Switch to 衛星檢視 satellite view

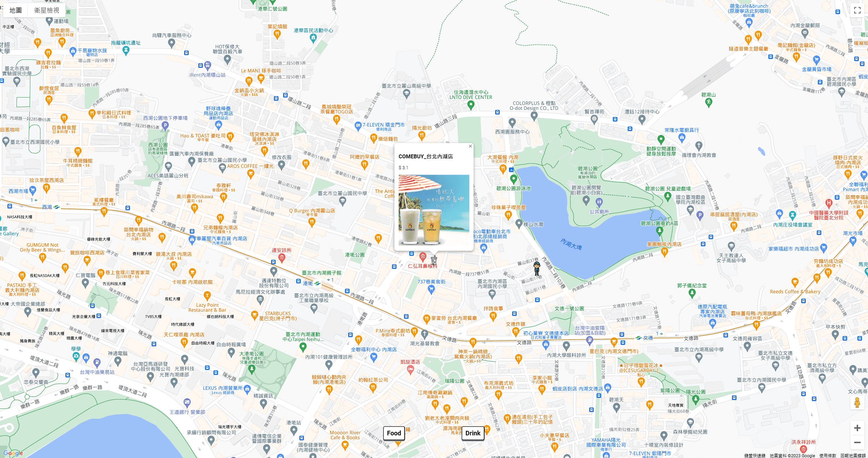pyautogui.click(x=47, y=10)
